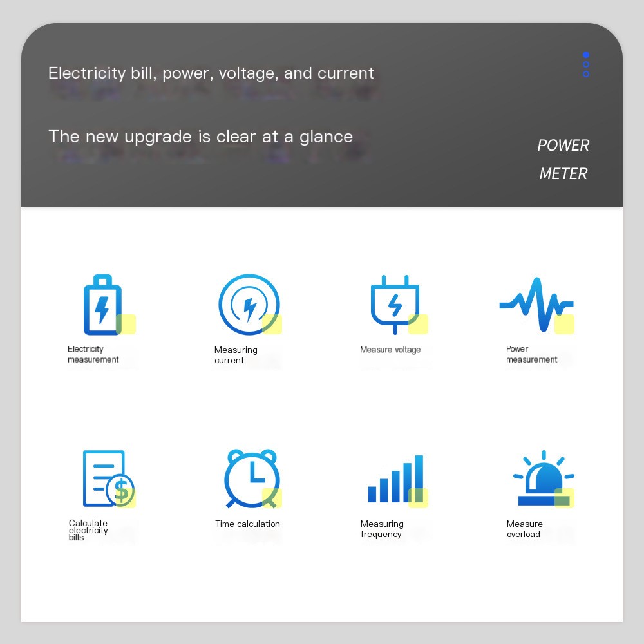The image size is (644, 644).
Task: Click the Measure overload label text
Action: (524, 529)
